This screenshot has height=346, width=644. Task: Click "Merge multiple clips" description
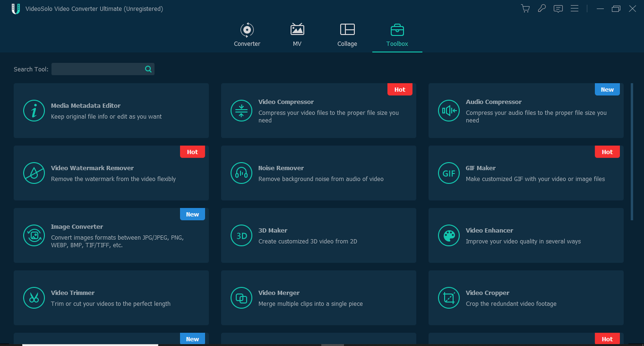click(x=310, y=304)
